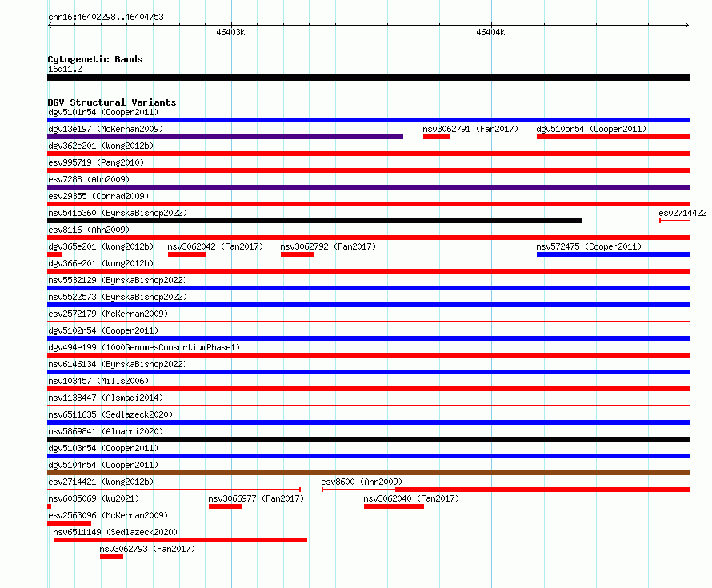Screen dimensions: 712x588
Task: Click the red bar under nsv3062042
Action: (x=186, y=254)
